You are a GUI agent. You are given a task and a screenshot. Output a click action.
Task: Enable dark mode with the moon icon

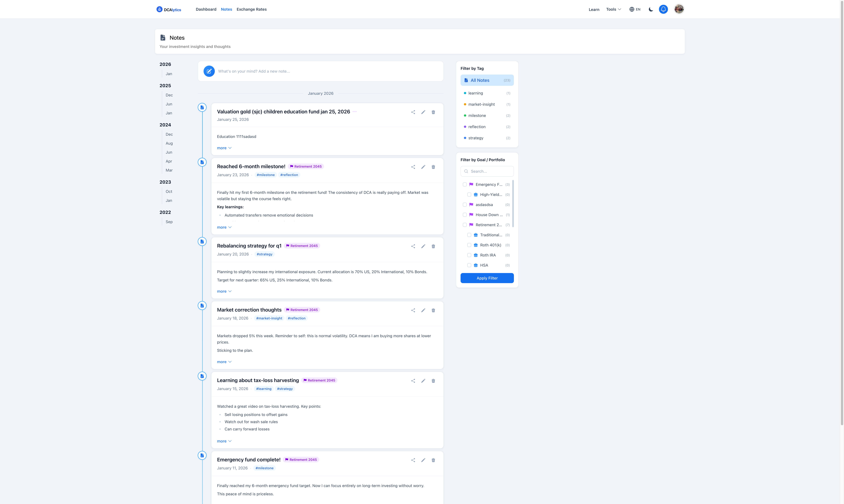point(651,9)
